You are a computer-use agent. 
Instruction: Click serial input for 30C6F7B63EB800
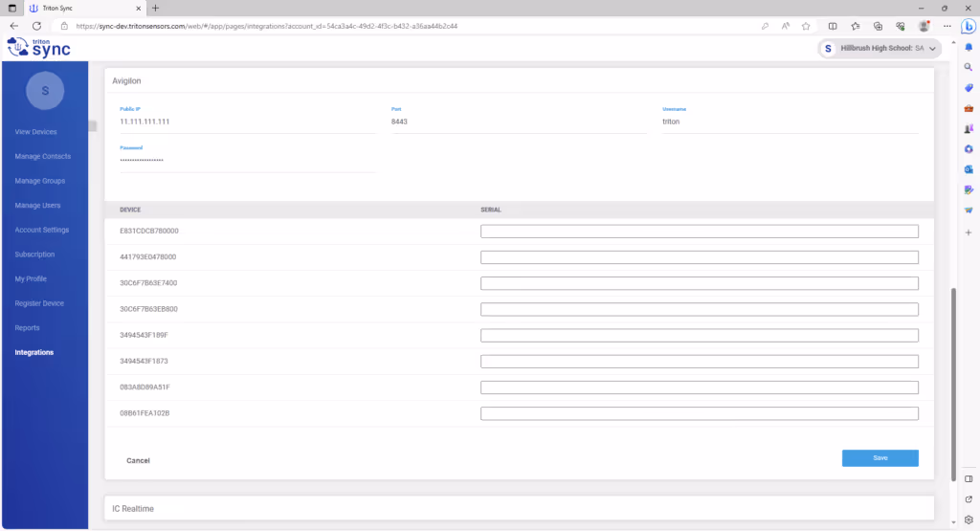coord(700,309)
